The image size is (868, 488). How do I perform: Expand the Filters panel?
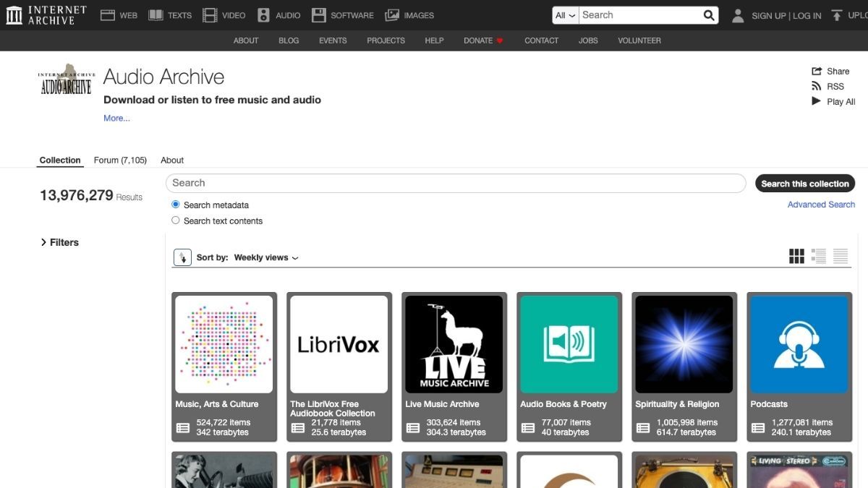pos(59,242)
